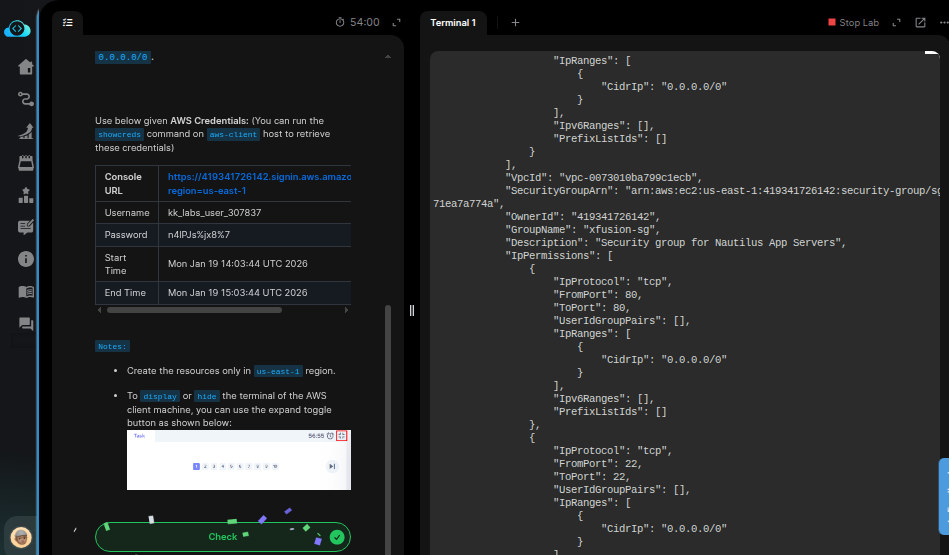Screen dimensions: 949x555
Task: Click the panel divider resize handle
Action: coord(412,310)
